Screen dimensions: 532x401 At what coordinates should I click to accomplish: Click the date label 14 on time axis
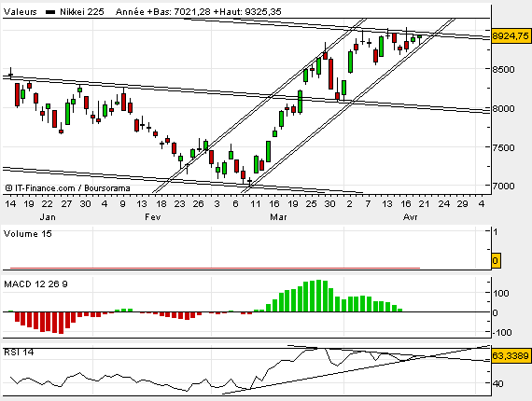coord(10,203)
